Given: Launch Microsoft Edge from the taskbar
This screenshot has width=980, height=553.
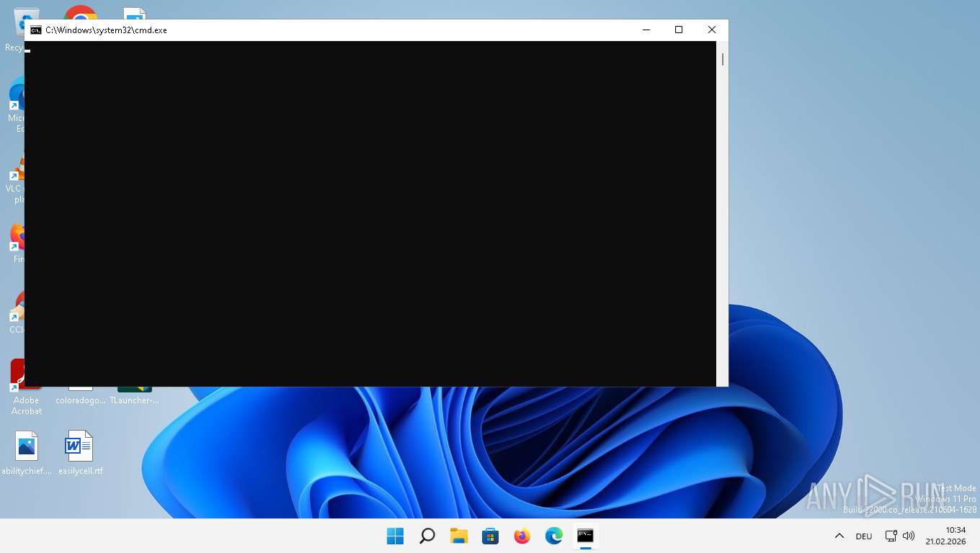Looking at the screenshot, I should point(553,536).
